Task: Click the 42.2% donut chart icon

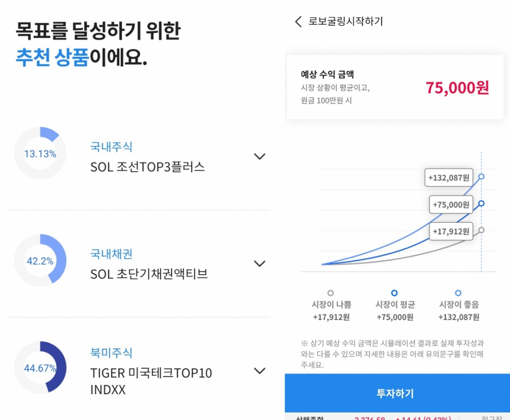Action: 40,260
